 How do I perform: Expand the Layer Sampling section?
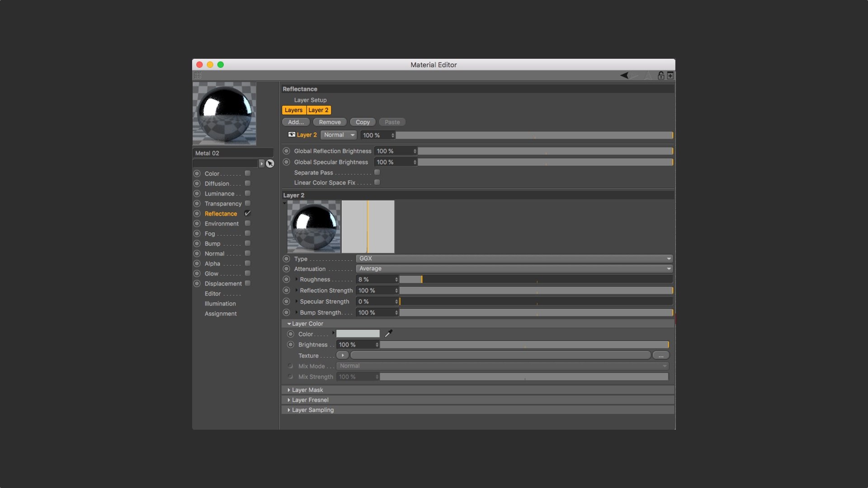(478, 409)
